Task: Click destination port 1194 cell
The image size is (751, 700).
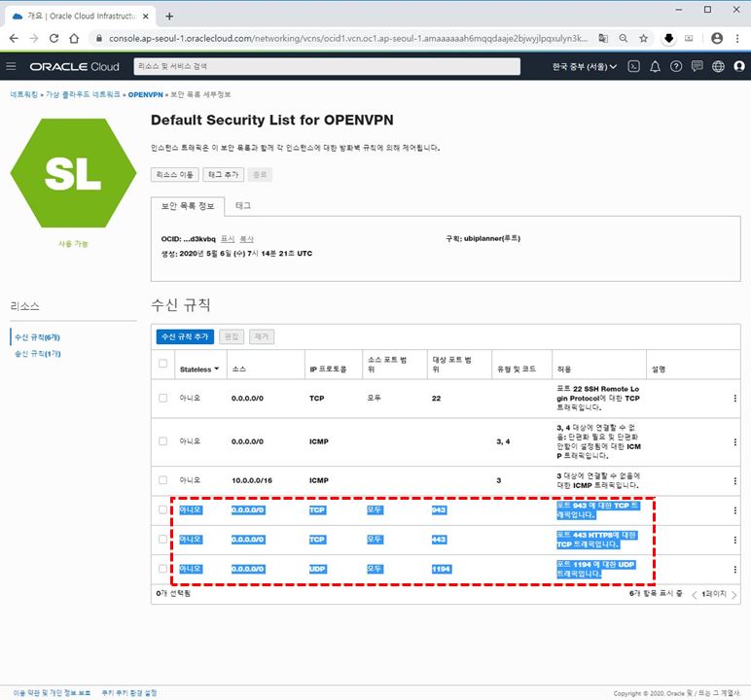Action: [x=441, y=569]
